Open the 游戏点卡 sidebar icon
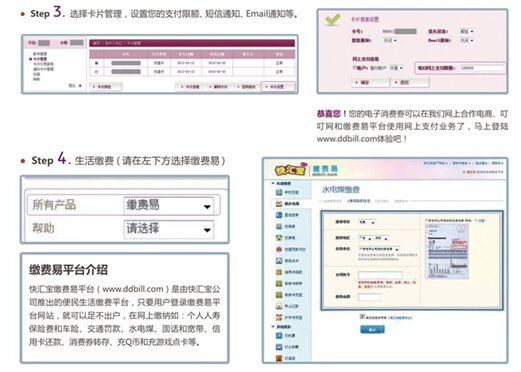The width and height of the screenshot is (521, 372). point(279,260)
